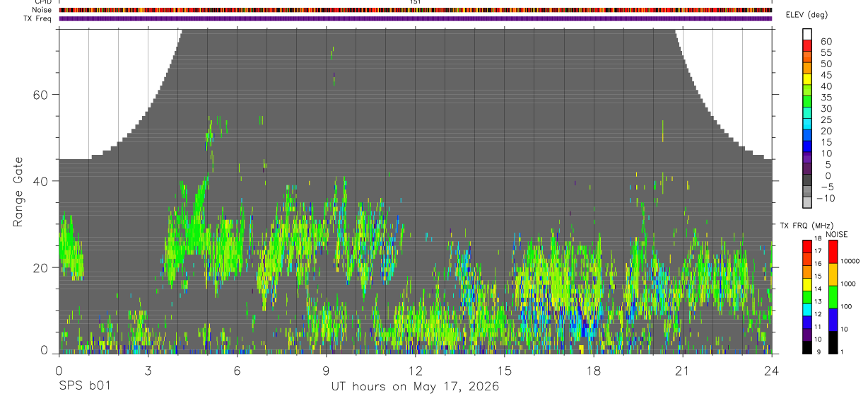Click the Range Gate axis tick '0'
Viewport: 868px width, 401px height.
pos(44,351)
